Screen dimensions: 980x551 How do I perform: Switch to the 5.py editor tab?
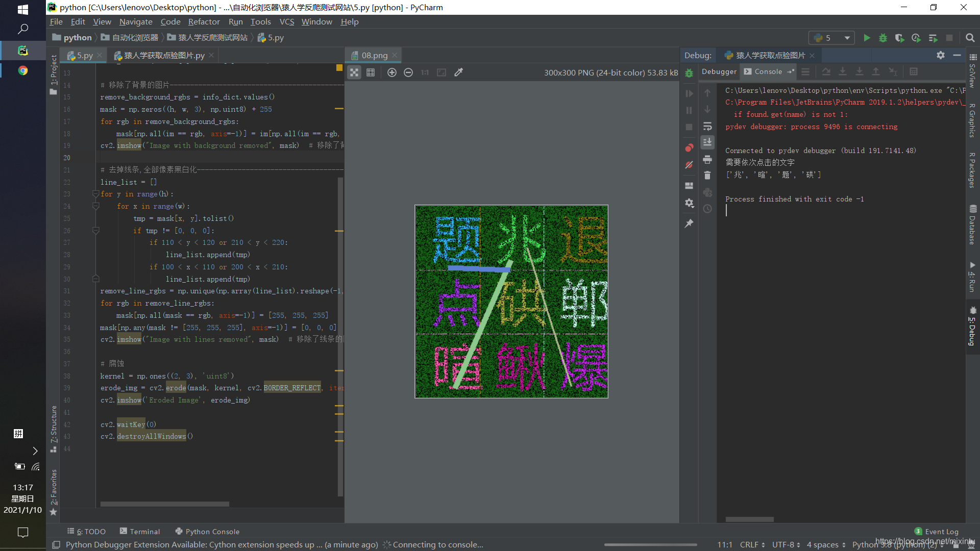point(84,55)
